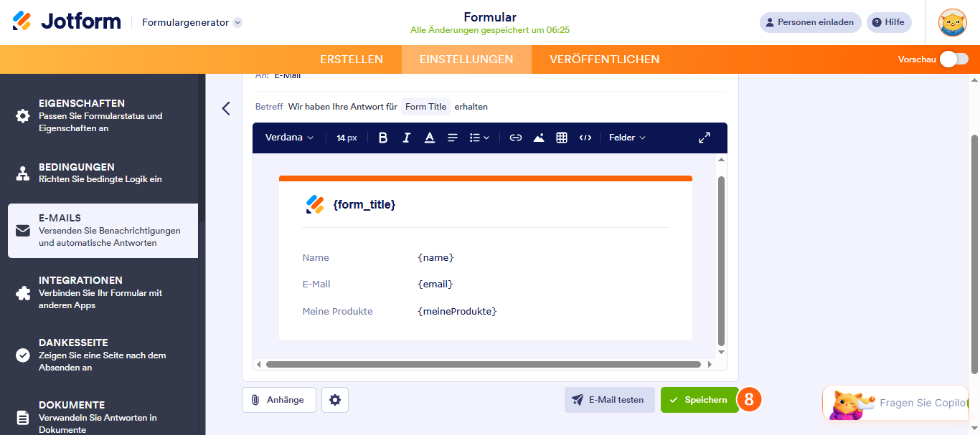The image size is (980, 435).
Task: Insert an image into the email body
Action: point(539,138)
